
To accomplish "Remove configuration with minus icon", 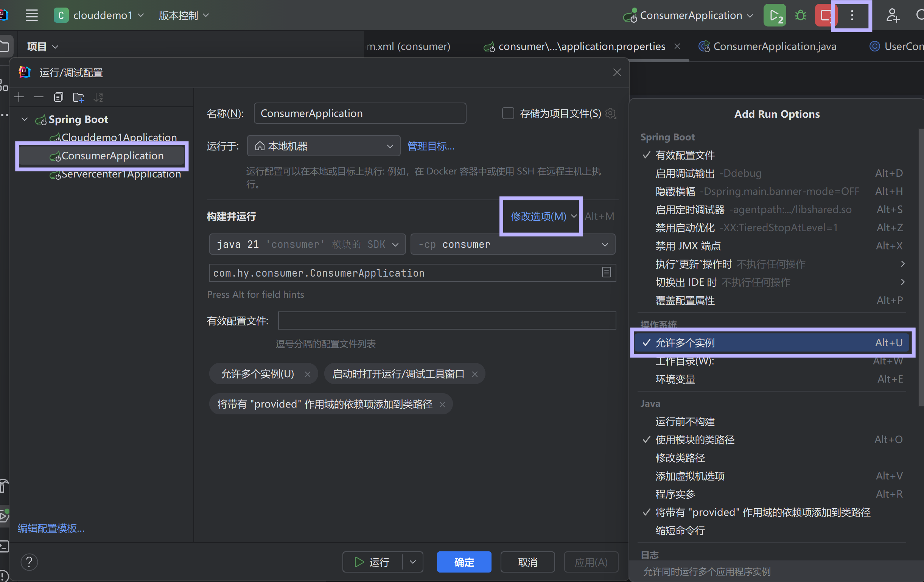I will tap(38, 97).
